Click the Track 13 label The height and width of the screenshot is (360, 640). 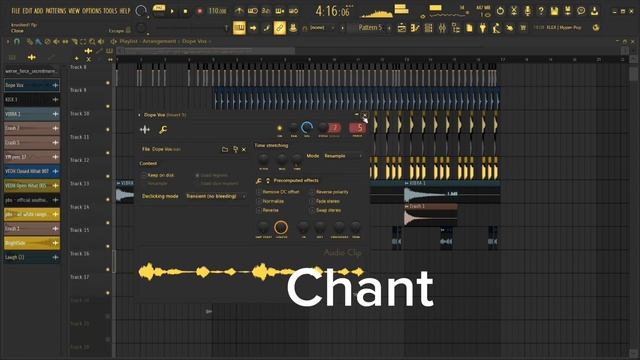tap(79, 184)
